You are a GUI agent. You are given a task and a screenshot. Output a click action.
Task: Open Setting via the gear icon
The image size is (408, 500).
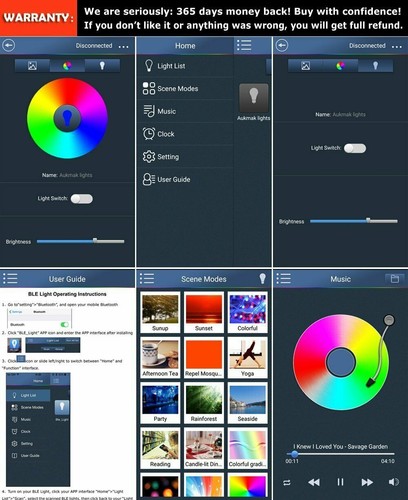click(x=149, y=156)
